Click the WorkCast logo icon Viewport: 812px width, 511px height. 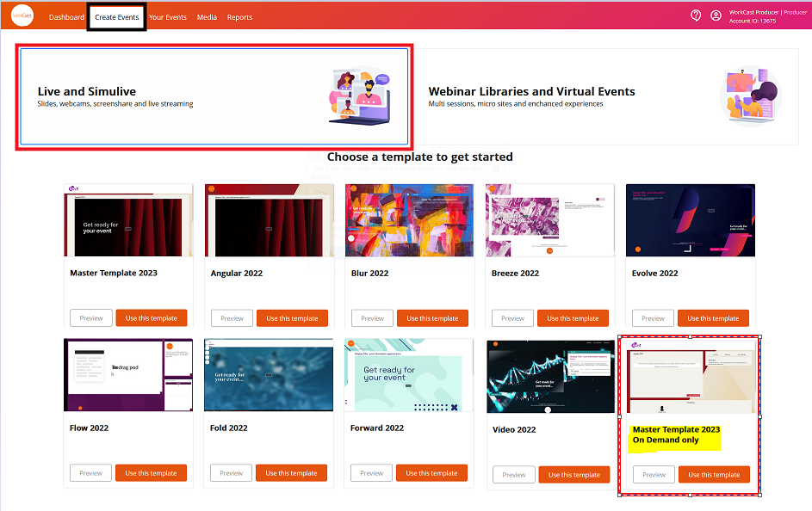pos(22,15)
